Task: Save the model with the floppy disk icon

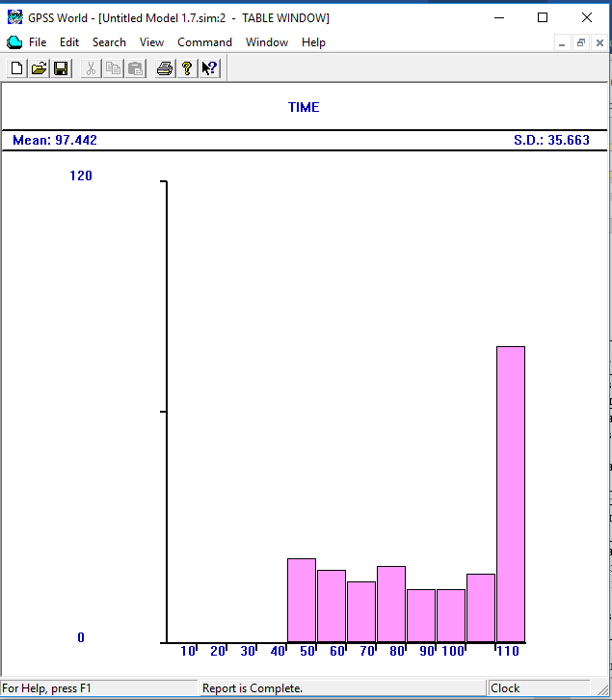Action: [x=61, y=68]
